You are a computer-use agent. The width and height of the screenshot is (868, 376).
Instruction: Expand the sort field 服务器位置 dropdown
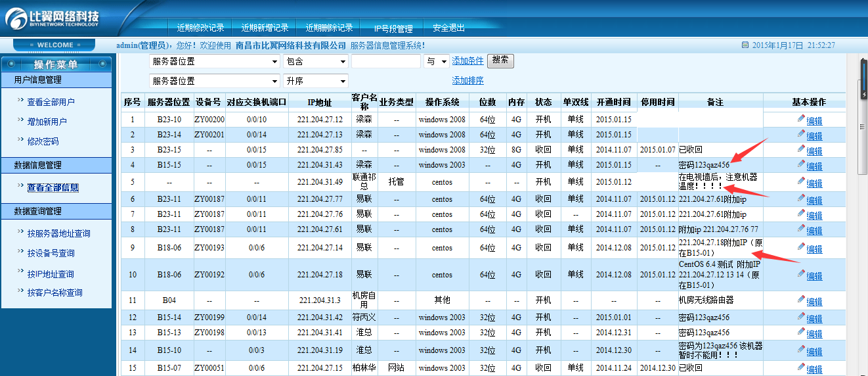coord(215,81)
